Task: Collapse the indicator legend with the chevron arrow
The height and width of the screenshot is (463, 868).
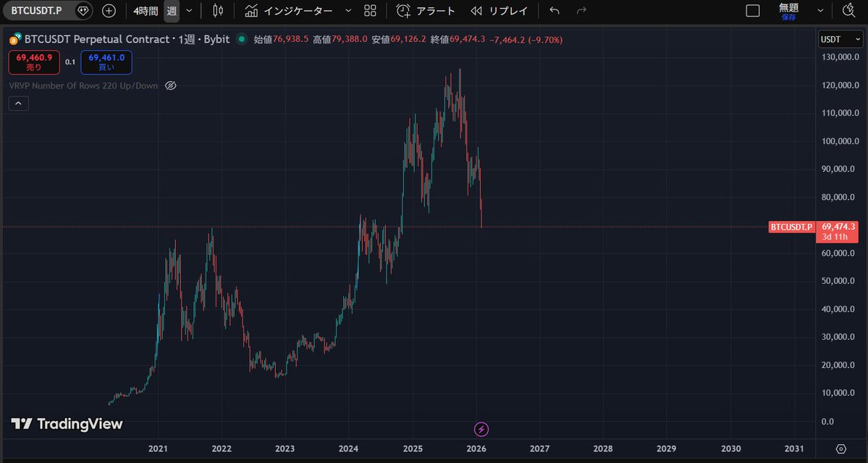Action: click(18, 103)
